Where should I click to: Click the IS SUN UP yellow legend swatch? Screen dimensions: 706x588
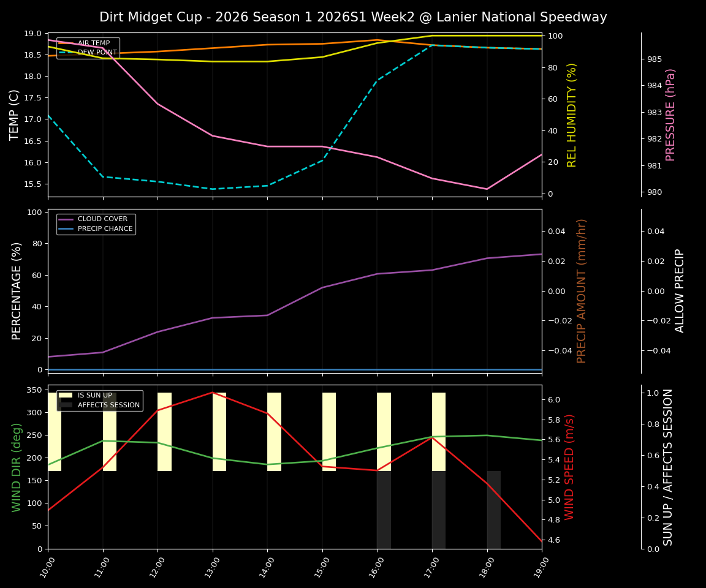click(64, 394)
